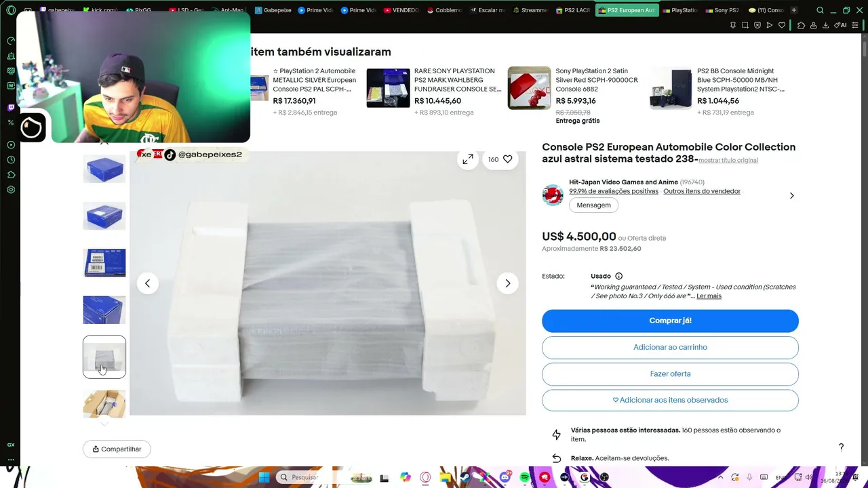
Task: Add item to watchlist via heart icon
Action: 507,159
